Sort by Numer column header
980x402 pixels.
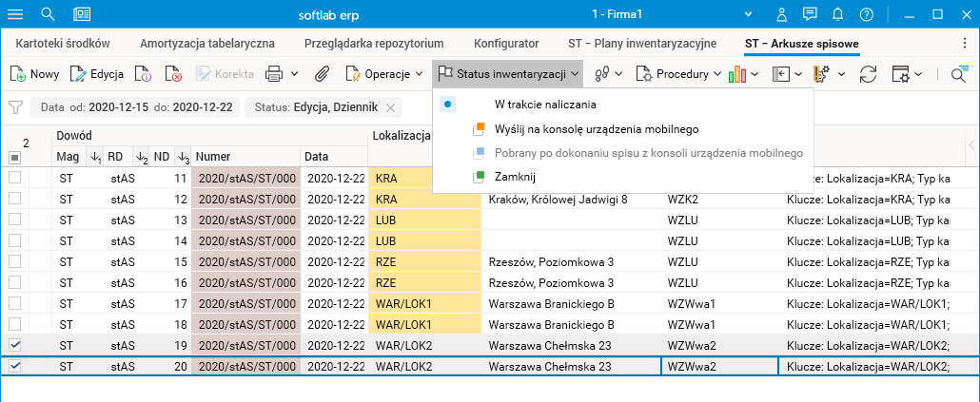(246, 157)
